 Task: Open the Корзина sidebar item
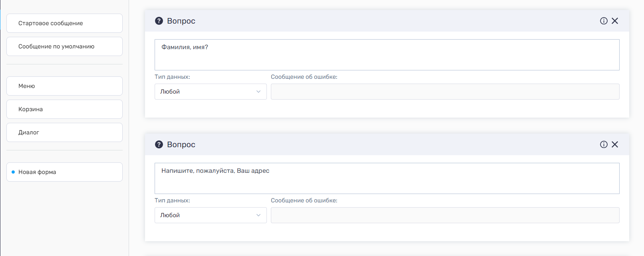[x=64, y=109]
